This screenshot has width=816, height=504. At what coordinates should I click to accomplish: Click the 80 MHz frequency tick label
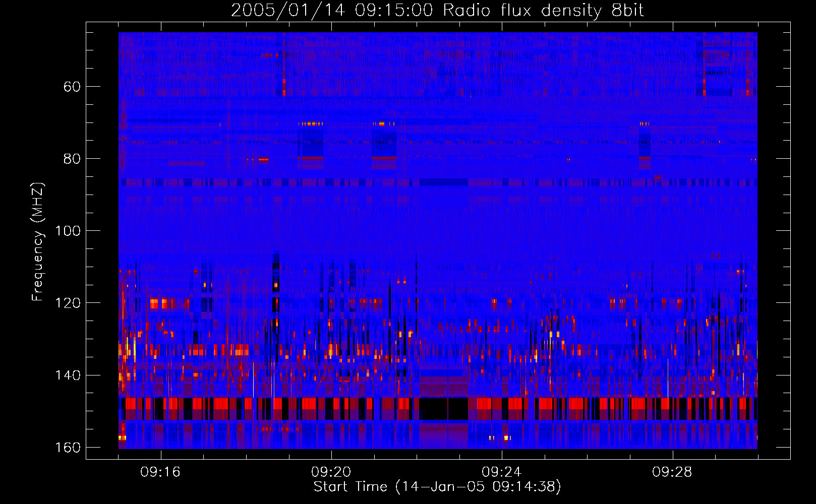click(x=72, y=159)
